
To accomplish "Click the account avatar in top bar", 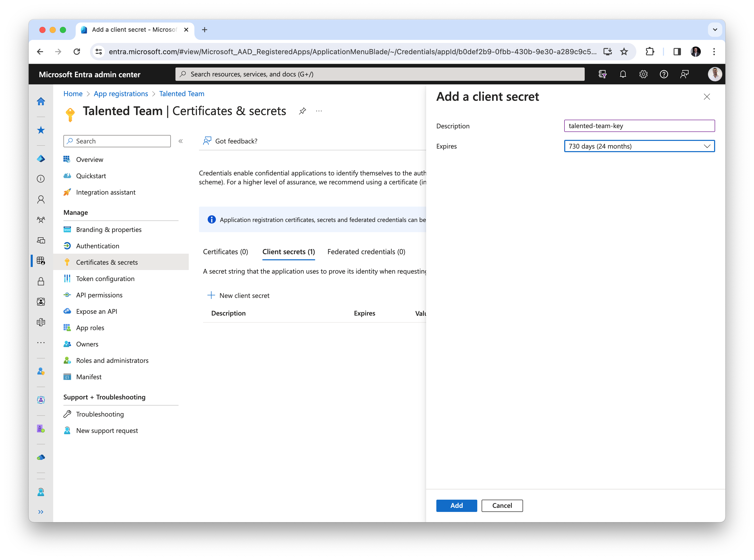I will coord(714,74).
